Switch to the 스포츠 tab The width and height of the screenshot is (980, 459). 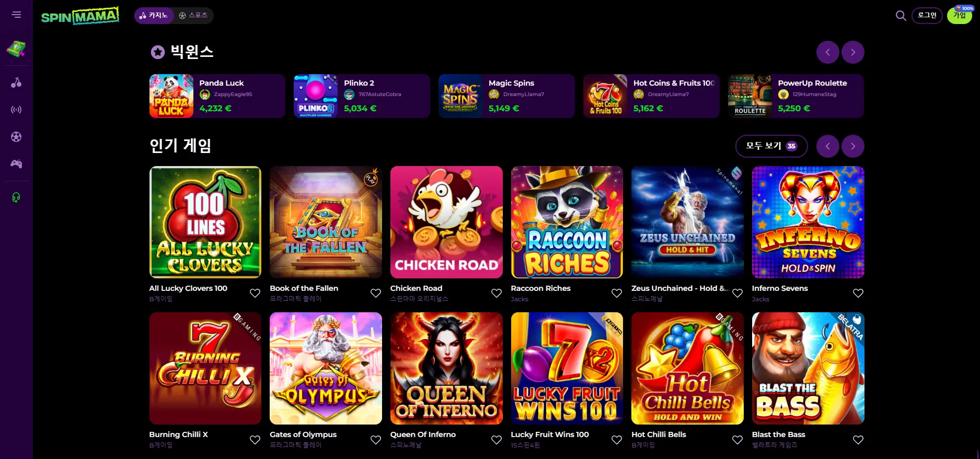tap(193, 16)
